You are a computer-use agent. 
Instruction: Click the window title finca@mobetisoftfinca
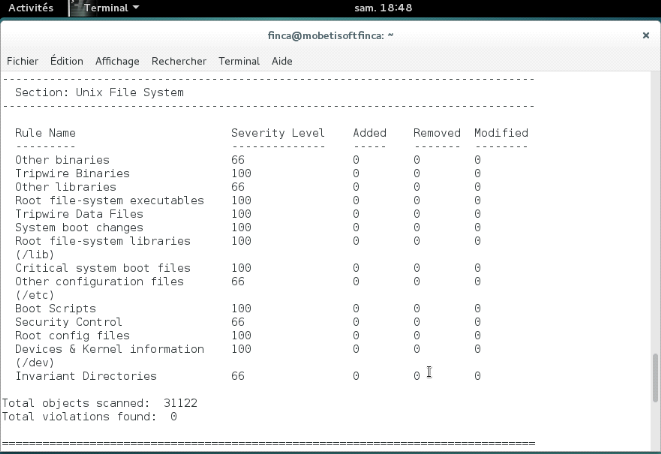pos(330,35)
